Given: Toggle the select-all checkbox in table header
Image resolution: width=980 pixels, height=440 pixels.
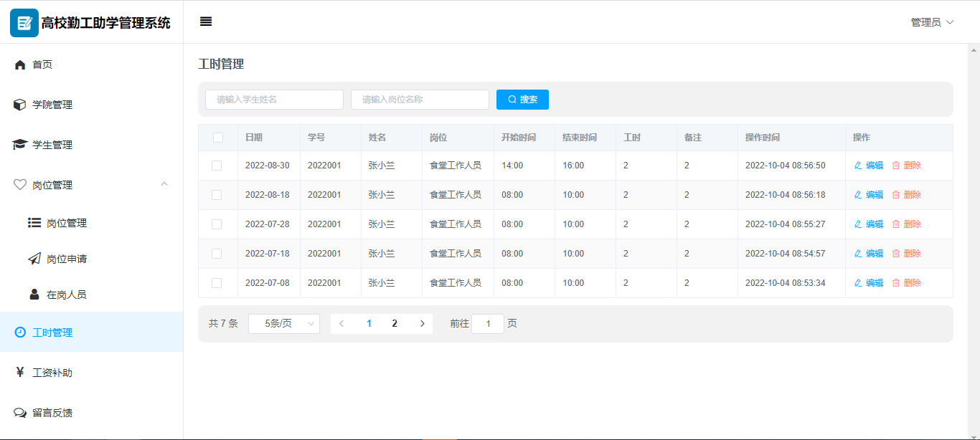Looking at the screenshot, I should click(x=218, y=138).
